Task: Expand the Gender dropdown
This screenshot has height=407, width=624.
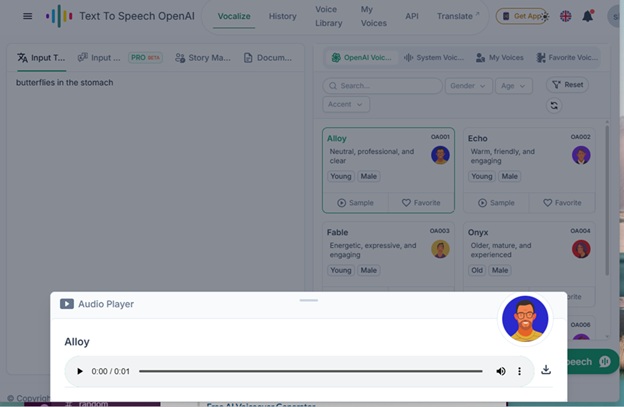Action: tap(468, 86)
